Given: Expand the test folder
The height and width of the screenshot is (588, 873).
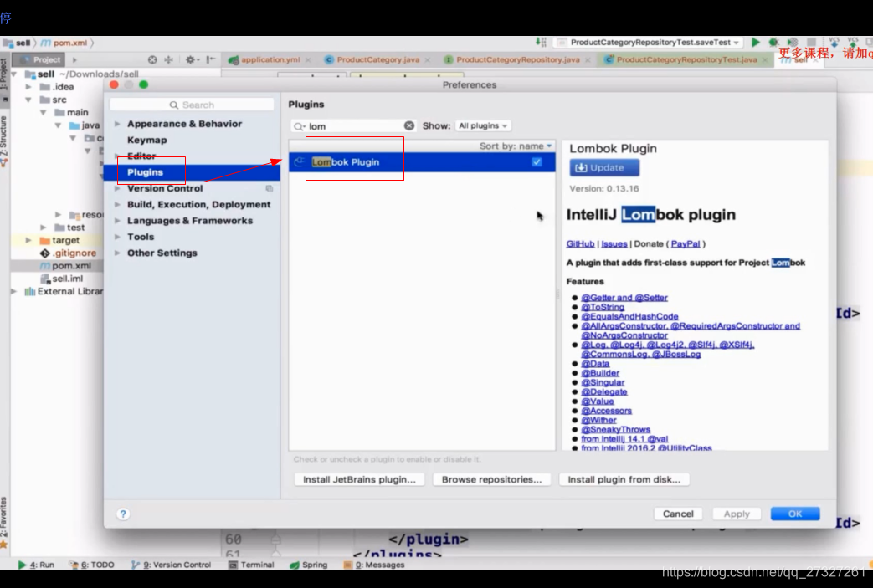Looking at the screenshot, I should (x=44, y=228).
